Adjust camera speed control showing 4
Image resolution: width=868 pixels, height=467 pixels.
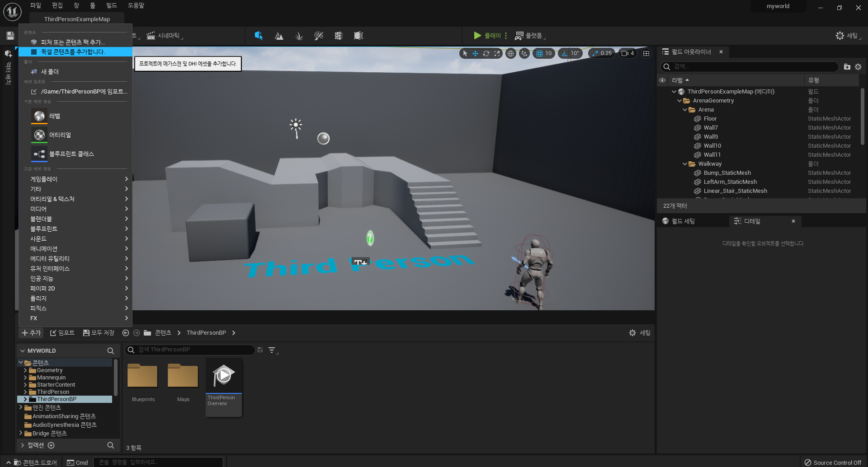tap(627, 53)
